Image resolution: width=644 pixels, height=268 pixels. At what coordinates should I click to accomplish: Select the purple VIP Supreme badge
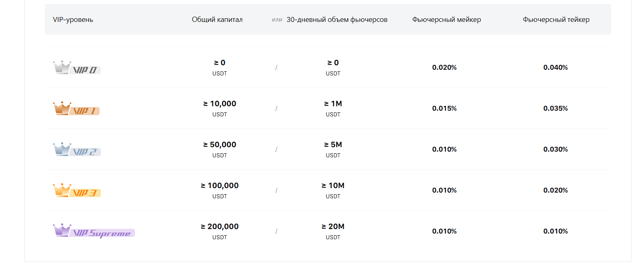tap(94, 231)
